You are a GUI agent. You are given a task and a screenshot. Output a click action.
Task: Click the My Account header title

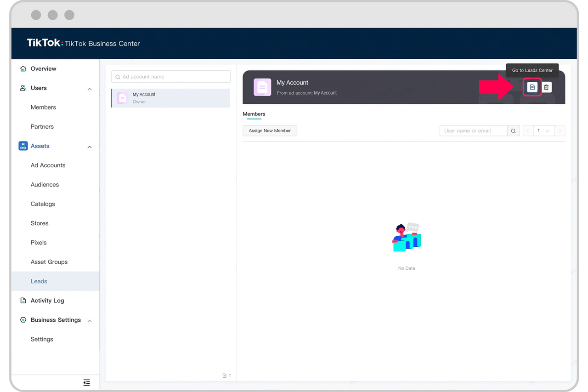[x=292, y=83]
